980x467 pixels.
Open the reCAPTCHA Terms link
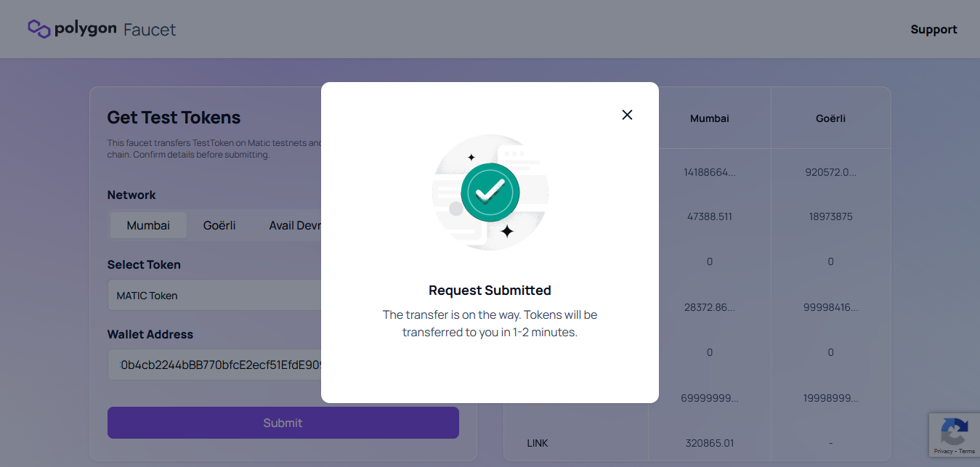[967, 451]
